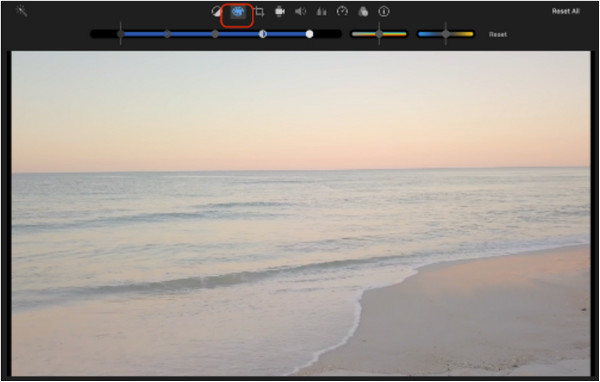Click the beach video preview
Image resolution: width=600 pixels, height=382 pixels.
[x=301, y=214]
